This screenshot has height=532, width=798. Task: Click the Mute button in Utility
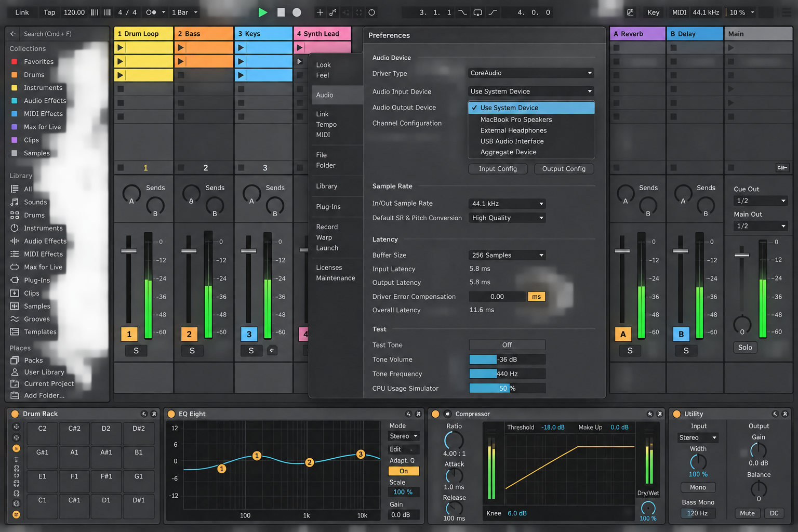click(747, 513)
